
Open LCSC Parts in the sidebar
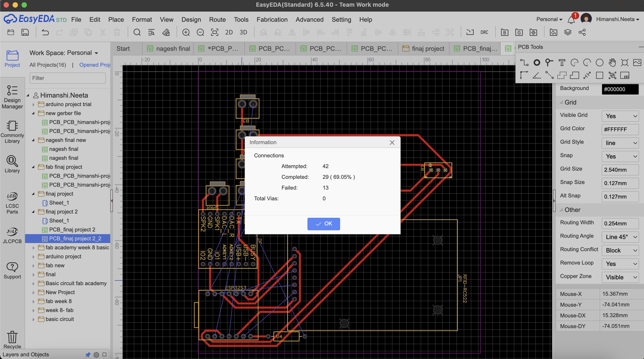click(x=12, y=203)
